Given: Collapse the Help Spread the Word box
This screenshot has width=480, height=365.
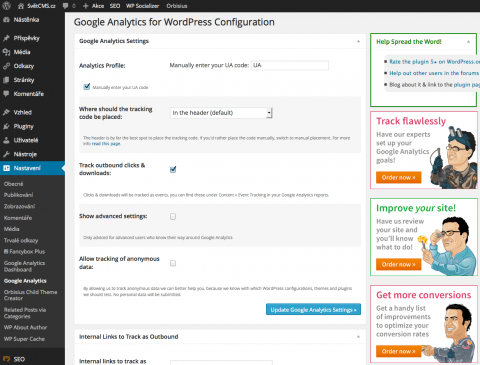Looking at the screenshot, I should tap(468, 42).
